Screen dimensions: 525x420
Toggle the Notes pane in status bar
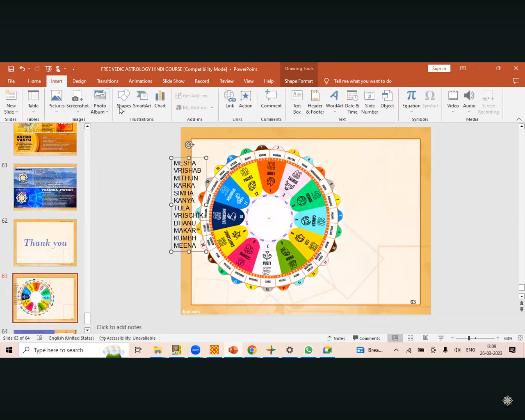(336, 338)
